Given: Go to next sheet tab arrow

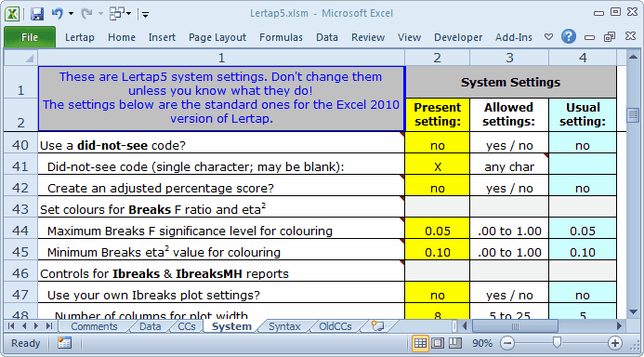Looking at the screenshot, I should pyautogui.click(x=36, y=326).
